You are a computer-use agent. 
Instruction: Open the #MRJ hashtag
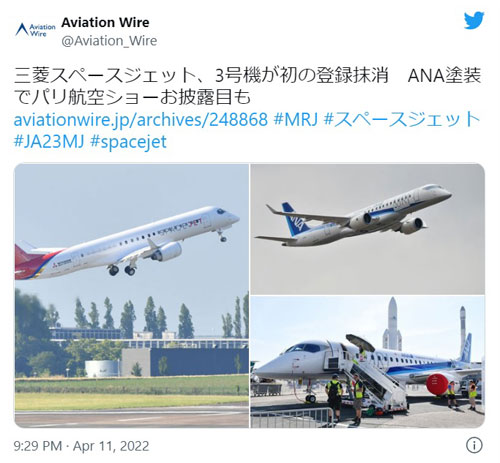(296, 119)
